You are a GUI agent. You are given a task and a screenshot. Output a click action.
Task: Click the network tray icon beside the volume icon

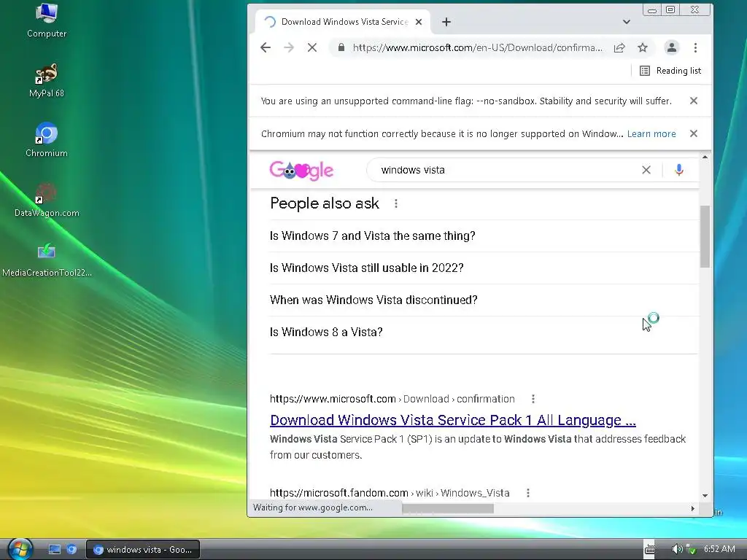[x=692, y=549]
